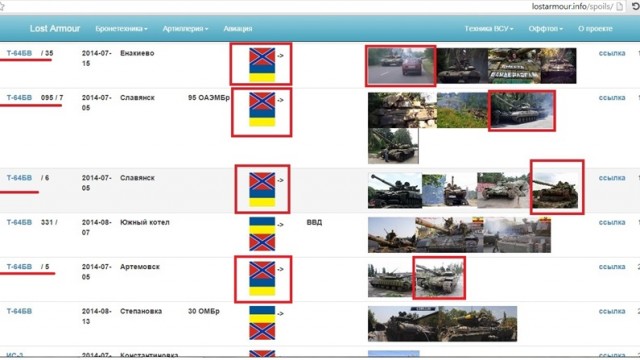This screenshot has height=360, width=640.
Task: Open first tank photo in 095 / 7 row
Action: (402, 110)
